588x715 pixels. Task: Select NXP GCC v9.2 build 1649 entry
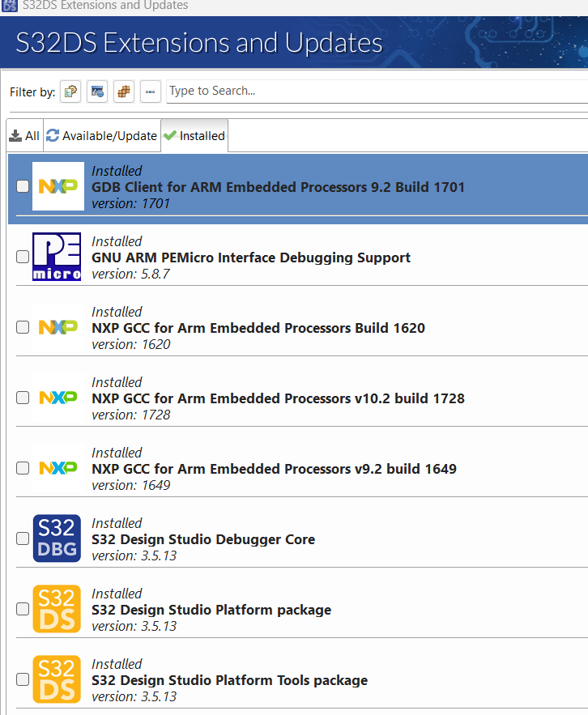(x=274, y=469)
